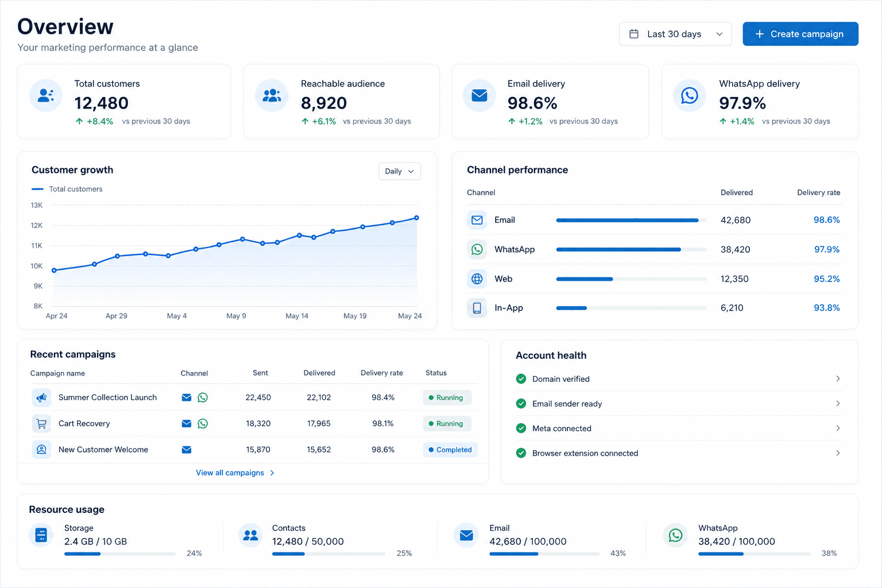
Task: Click the Contacts icon in Resource usage
Action: pyautogui.click(x=250, y=535)
